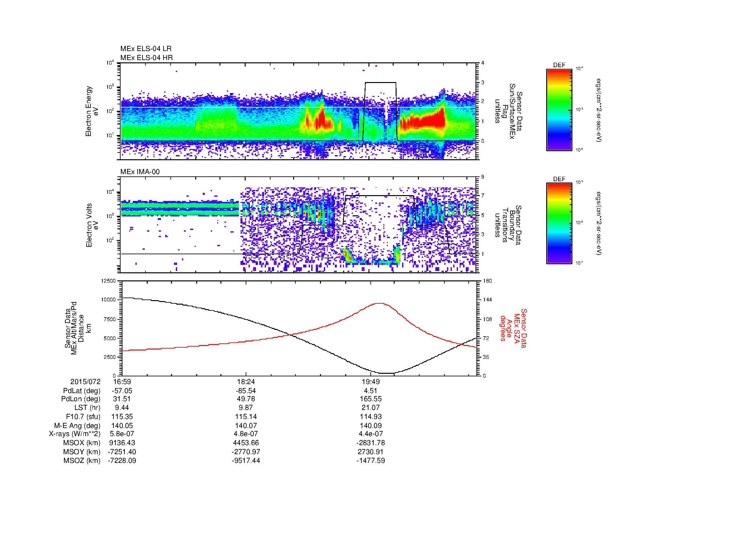Click the PdLat value '4.51'
Image resolution: width=756 pixels, height=534 pixels.
pos(370,391)
